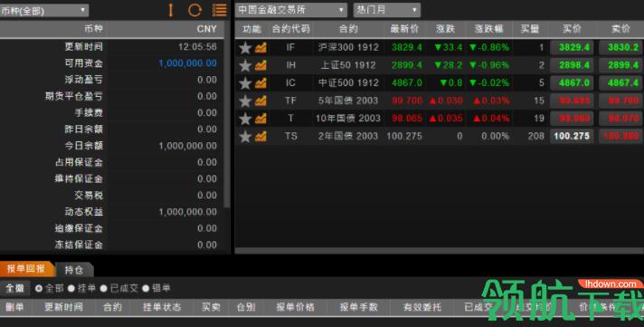This screenshot has height=327, width=644.
Task: Click the star icon for IC row
Action: point(245,83)
